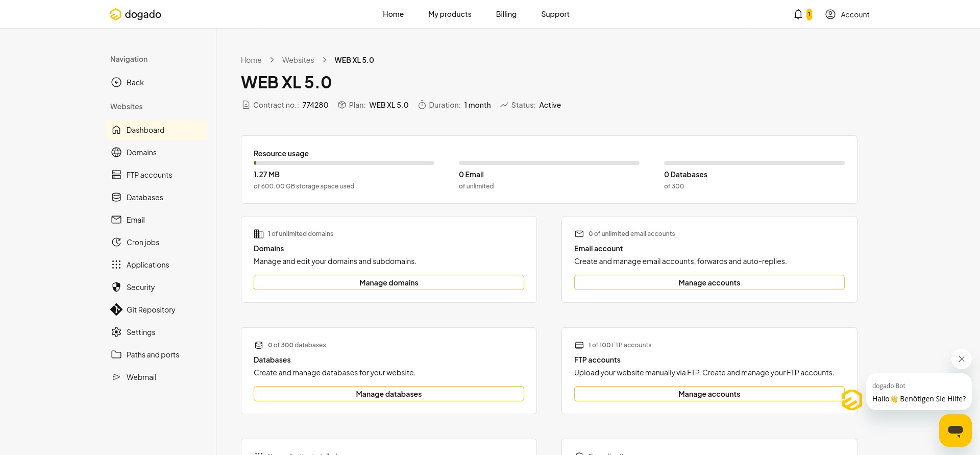Screen dimensions: 980x455
Task: Open the yellow chat bubble widget
Action: (955, 430)
